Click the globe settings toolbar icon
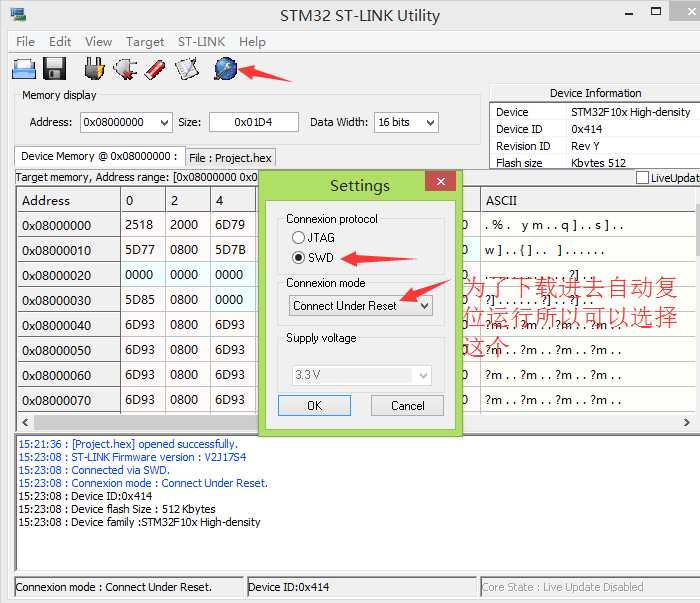 coord(225,69)
